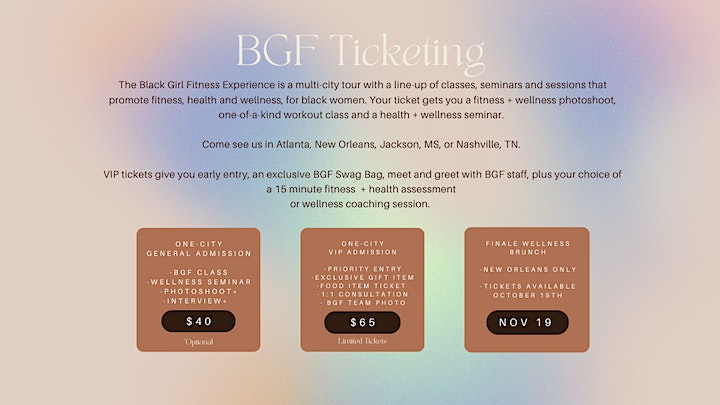Image resolution: width=720 pixels, height=405 pixels.
Task: Select the Food Item Ticket line
Action: [x=362, y=286]
